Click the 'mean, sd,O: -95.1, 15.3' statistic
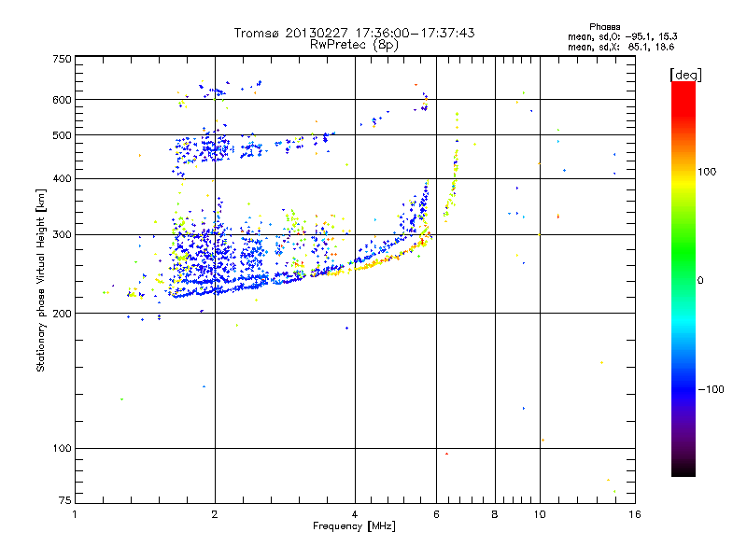 (x=622, y=36)
